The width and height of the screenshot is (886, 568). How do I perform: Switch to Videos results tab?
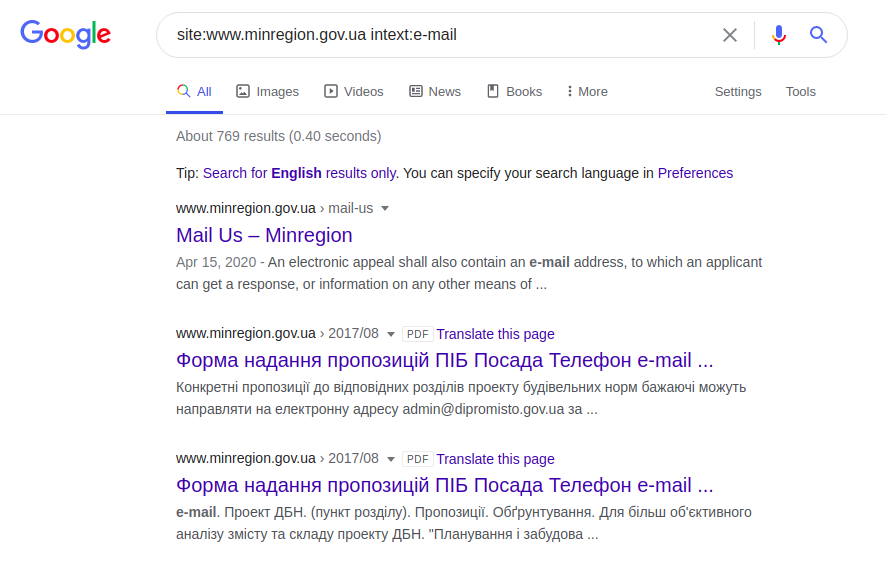353,91
